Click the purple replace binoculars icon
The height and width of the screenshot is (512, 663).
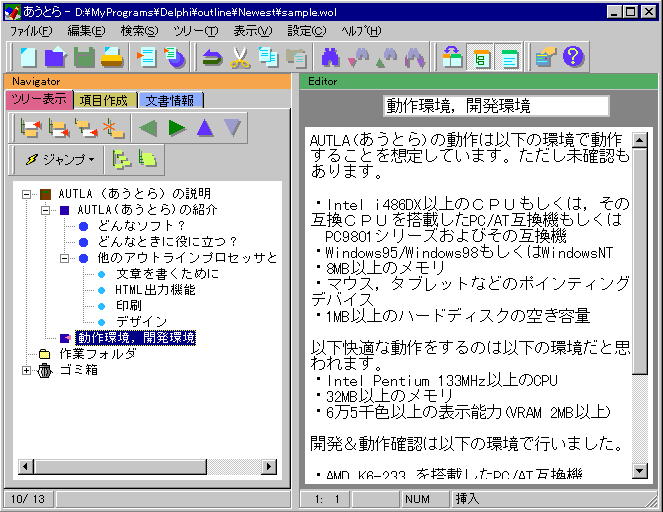tap(414, 57)
